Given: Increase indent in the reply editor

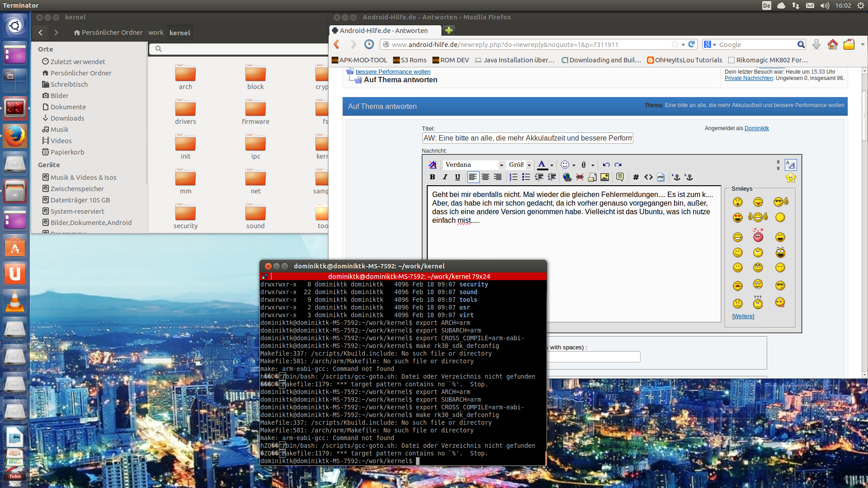Looking at the screenshot, I should 552,177.
